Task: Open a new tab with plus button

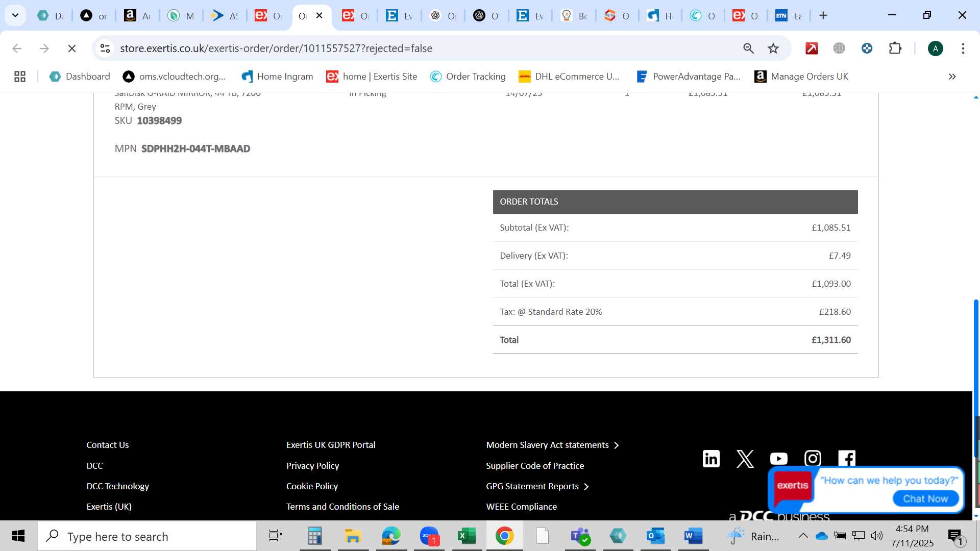Action: tap(823, 15)
